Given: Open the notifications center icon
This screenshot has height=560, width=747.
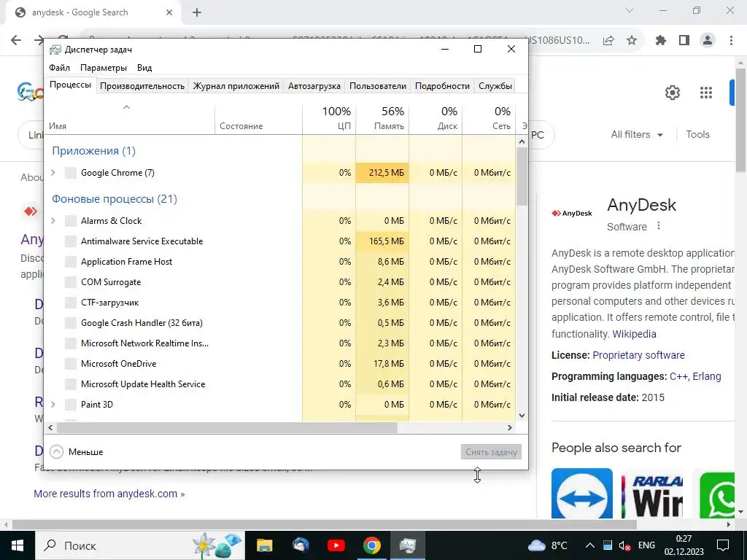Looking at the screenshot, I should click(723, 545).
